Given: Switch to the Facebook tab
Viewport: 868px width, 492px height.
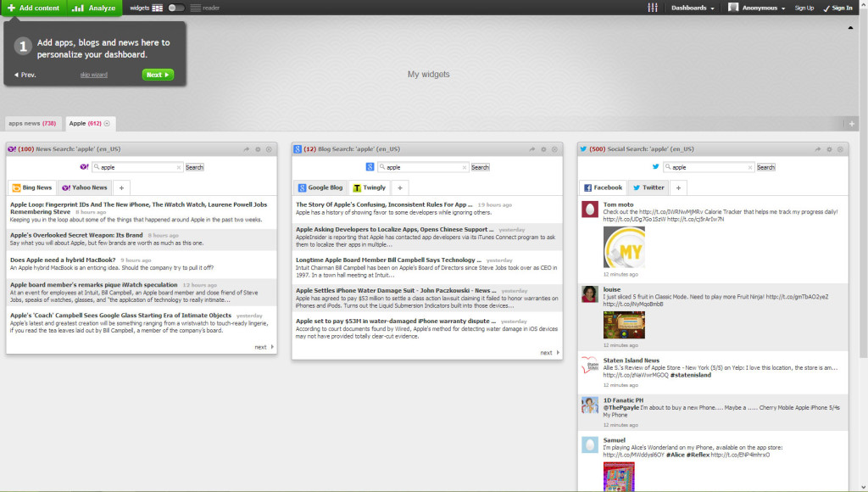Looking at the screenshot, I should point(603,187).
